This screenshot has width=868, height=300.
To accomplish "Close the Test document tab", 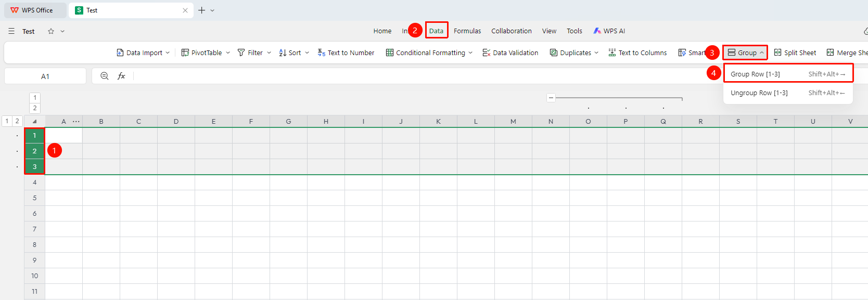I will [185, 10].
